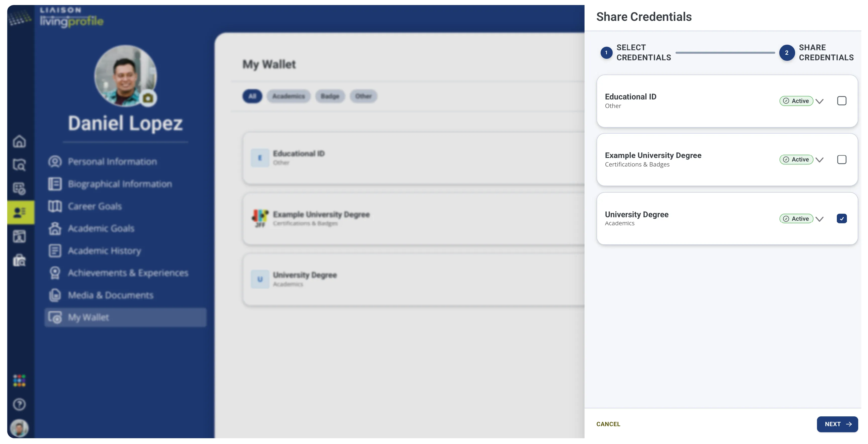The width and height of the screenshot is (868, 444).
Task: Expand the Example University Degree chevron
Action: point(819,159)
